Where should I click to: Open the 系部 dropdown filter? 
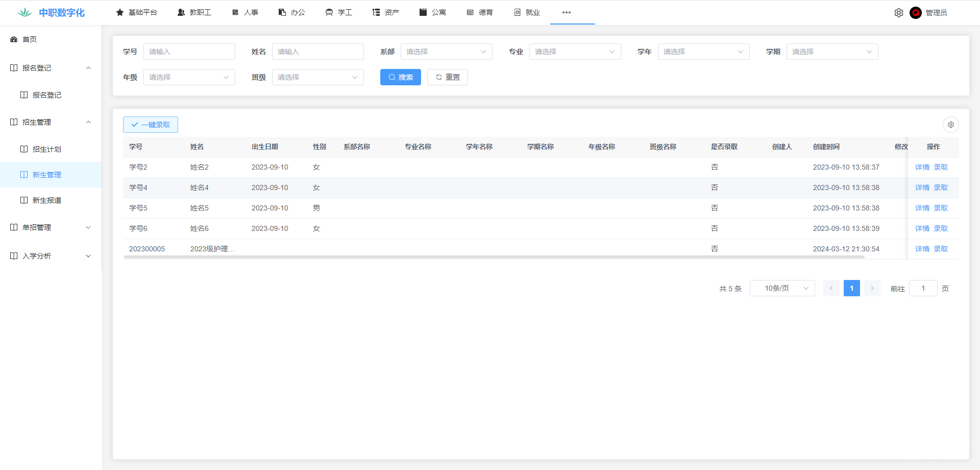(x=446, y=52)
